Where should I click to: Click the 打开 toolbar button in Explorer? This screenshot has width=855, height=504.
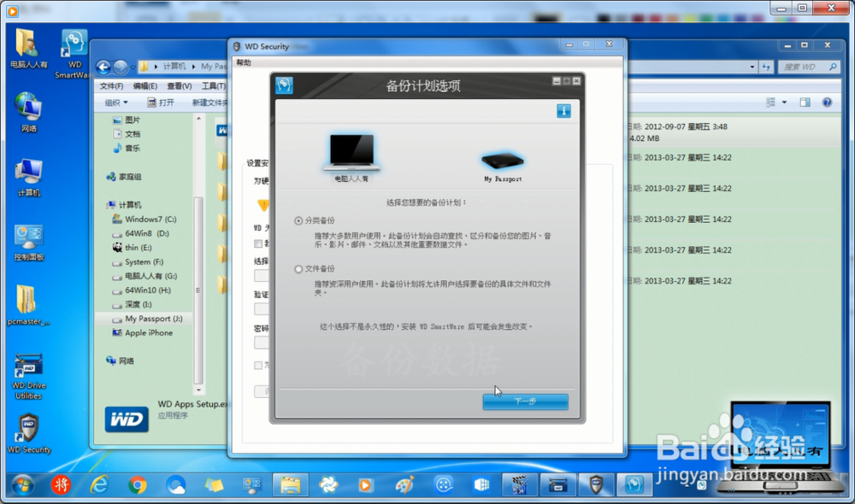(x=161, y=103)
